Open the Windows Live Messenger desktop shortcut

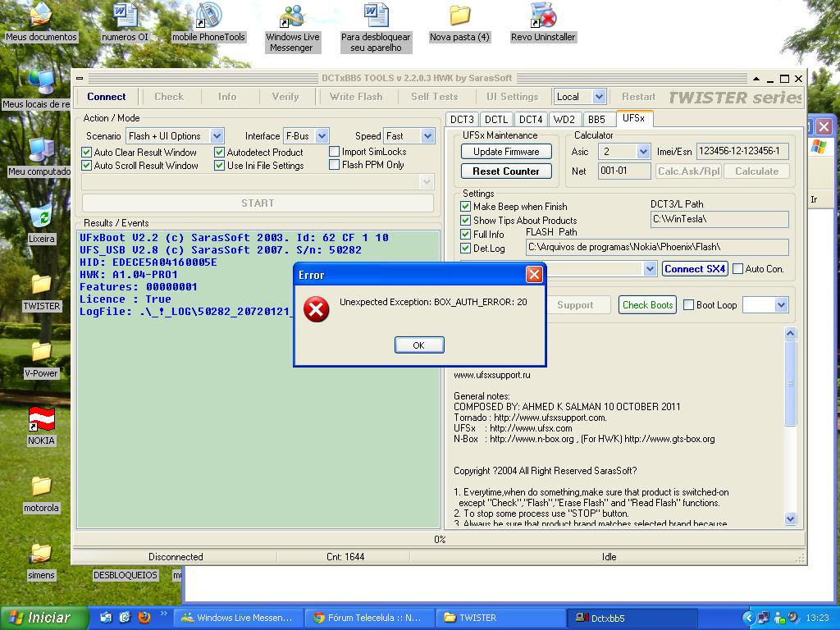click(292, 28)
